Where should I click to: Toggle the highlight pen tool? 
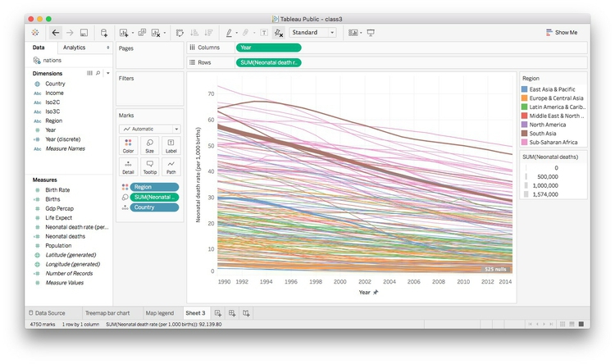[229, 33]
